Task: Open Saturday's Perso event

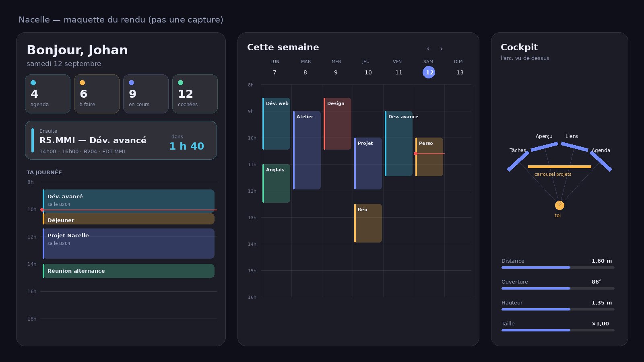Action: point(429,157)
